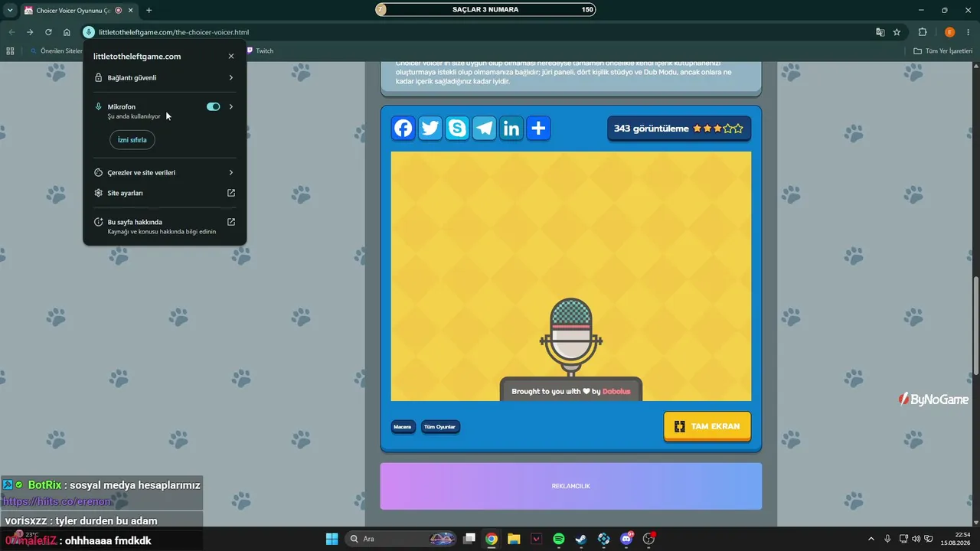Click the microphone in the game
Image resolution: width=980 pixels, height=551 pixels.
pos(571,335)
